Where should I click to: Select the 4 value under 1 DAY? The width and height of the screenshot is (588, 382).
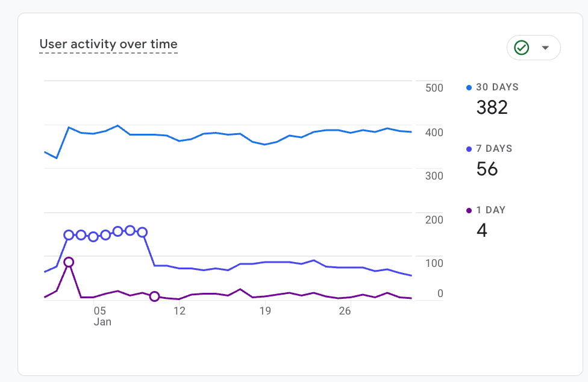pyautogui.click(x=481, y=230)
